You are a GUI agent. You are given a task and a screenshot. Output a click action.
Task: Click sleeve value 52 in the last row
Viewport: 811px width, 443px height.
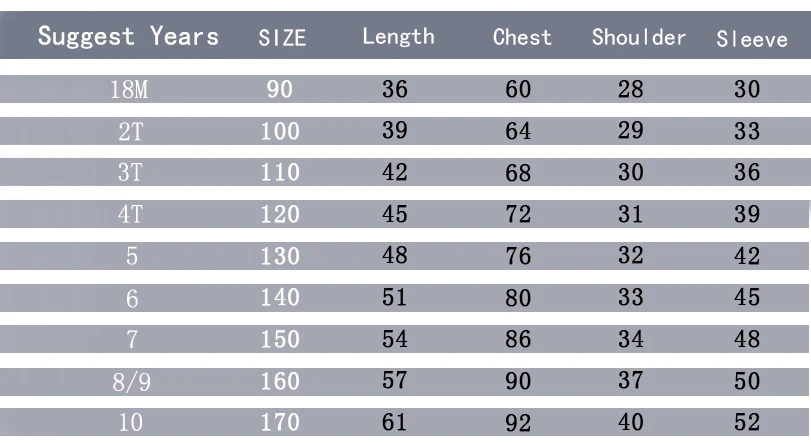coord(747,422)
